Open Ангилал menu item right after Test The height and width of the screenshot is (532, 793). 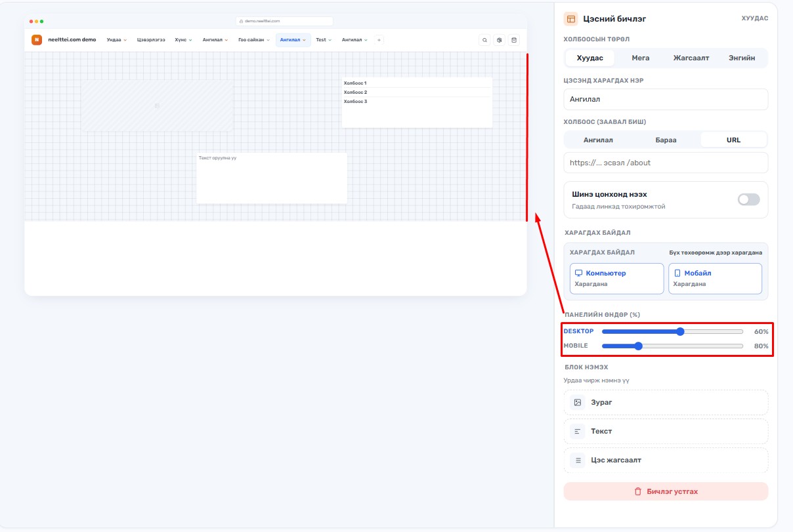[354, 40]
